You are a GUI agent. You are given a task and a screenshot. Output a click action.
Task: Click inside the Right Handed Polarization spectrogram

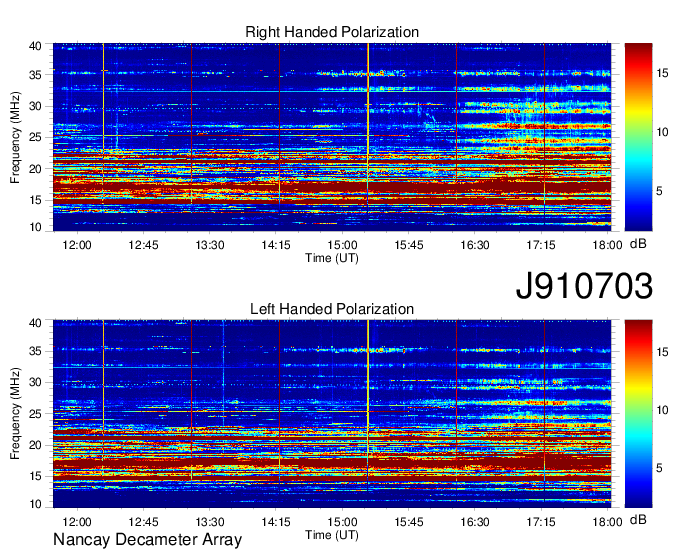tap(332, 137)
